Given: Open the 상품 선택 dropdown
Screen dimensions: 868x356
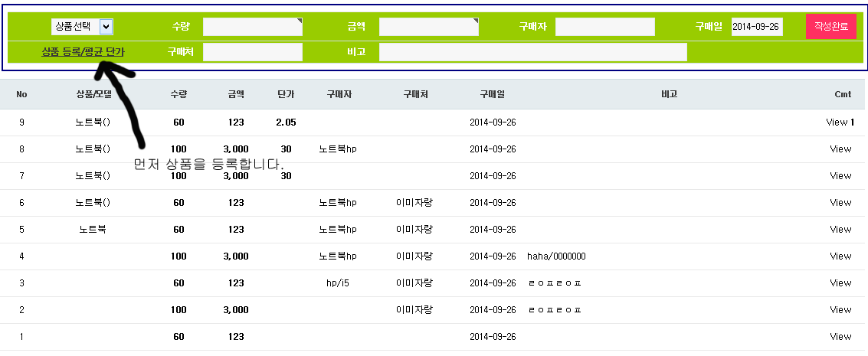Looking at the screenshot, I should coord(82,27).
